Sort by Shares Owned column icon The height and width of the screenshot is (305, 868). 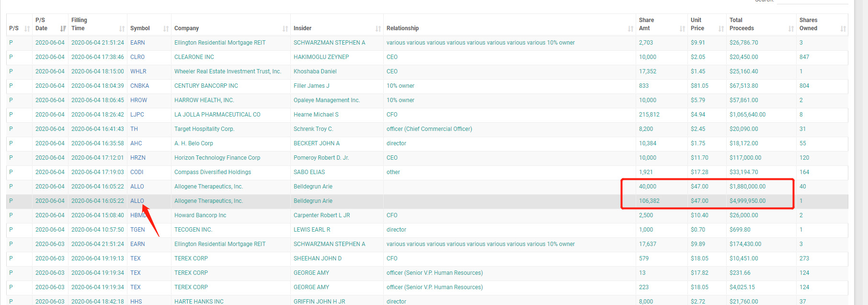coord(844,29)
